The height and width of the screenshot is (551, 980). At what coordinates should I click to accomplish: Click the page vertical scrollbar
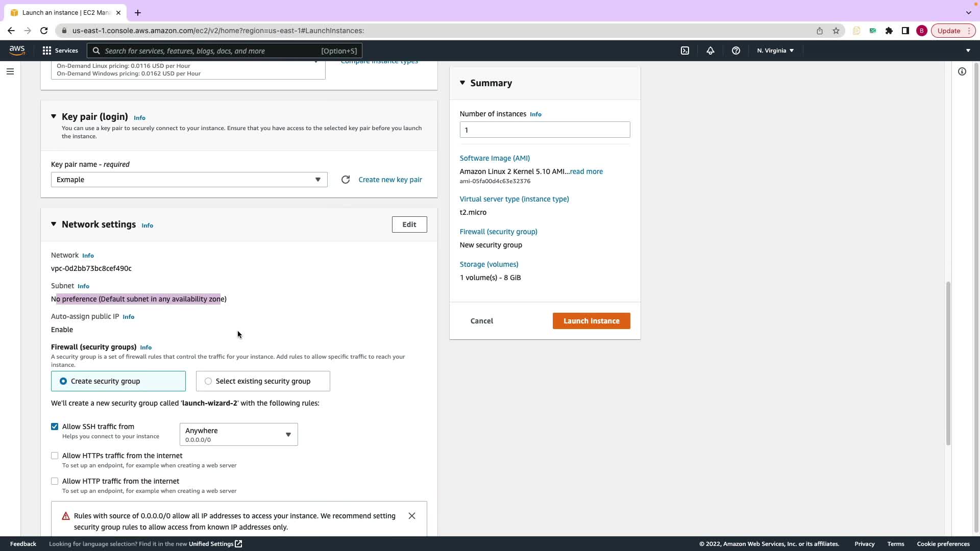click(x=948, y=362)
